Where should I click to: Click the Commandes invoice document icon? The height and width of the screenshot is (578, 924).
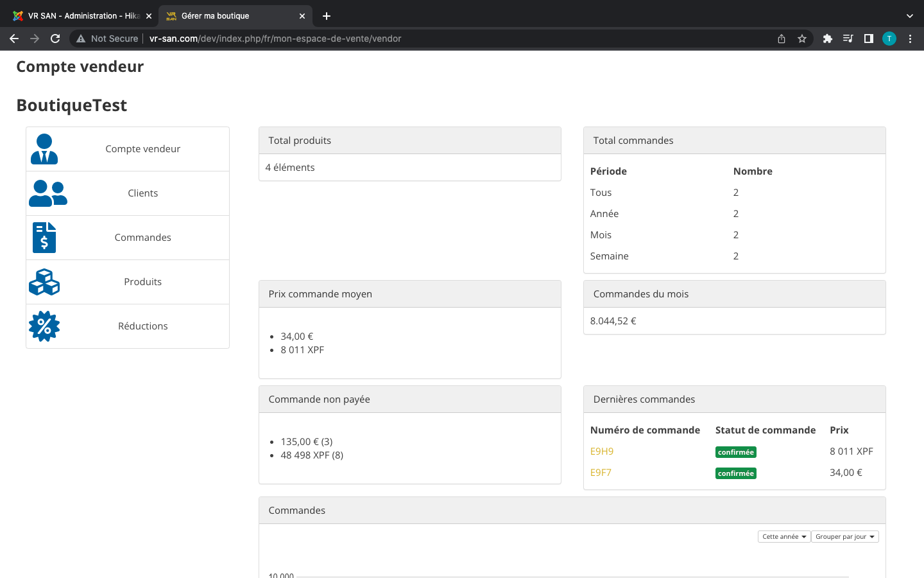coord(44,238)
